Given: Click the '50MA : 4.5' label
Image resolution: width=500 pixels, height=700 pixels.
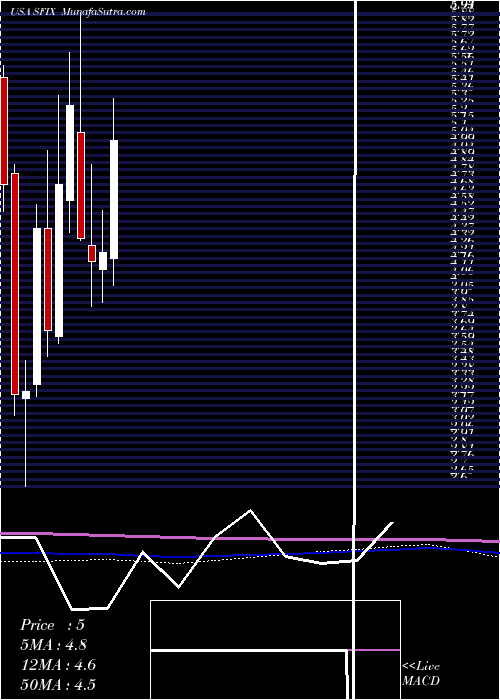Looking at the screenshot, I should (58, 685).
